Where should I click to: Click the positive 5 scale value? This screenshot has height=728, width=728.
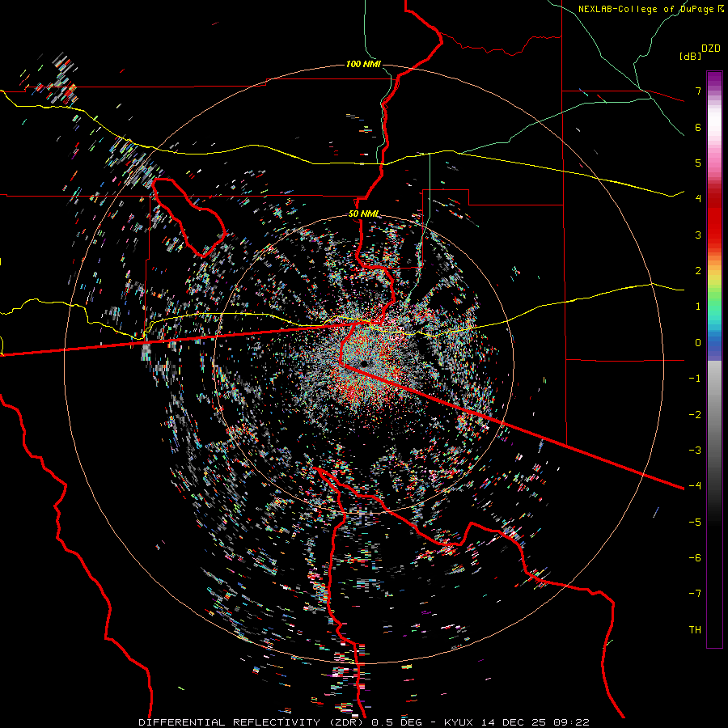pos(698,163)
